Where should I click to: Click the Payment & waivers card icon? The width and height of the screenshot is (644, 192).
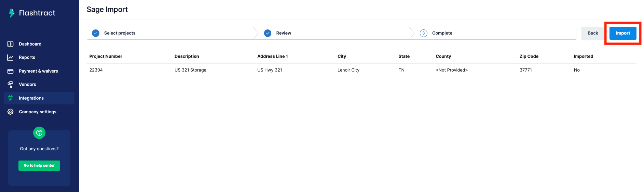11,71
